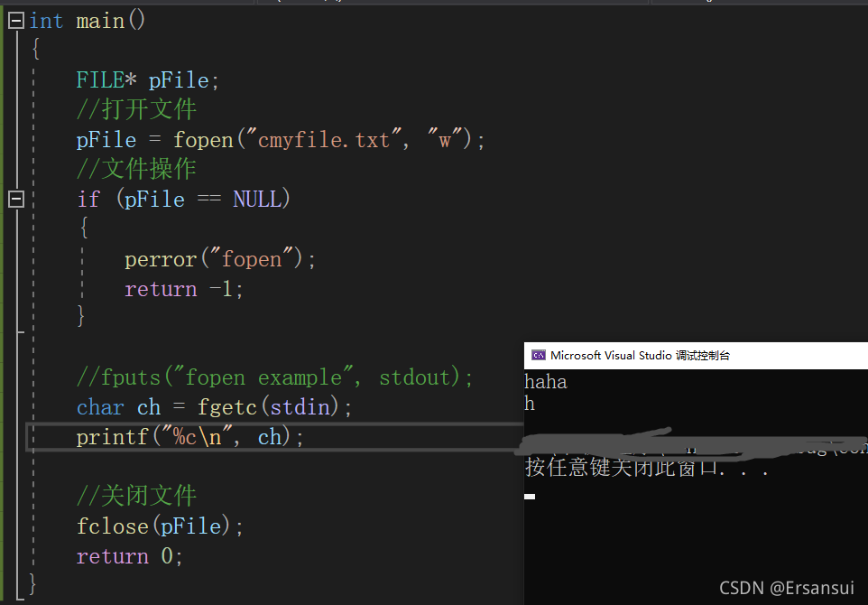This screenshot has height=605, width=868.
Task: Collapse the int main() function block
Action: click(x=16, y=21)
